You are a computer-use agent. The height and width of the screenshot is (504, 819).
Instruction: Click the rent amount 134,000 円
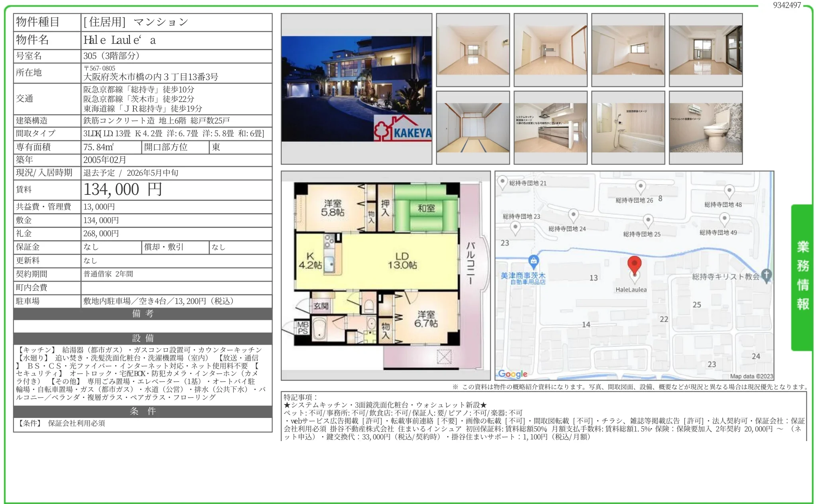click(123, 189)
